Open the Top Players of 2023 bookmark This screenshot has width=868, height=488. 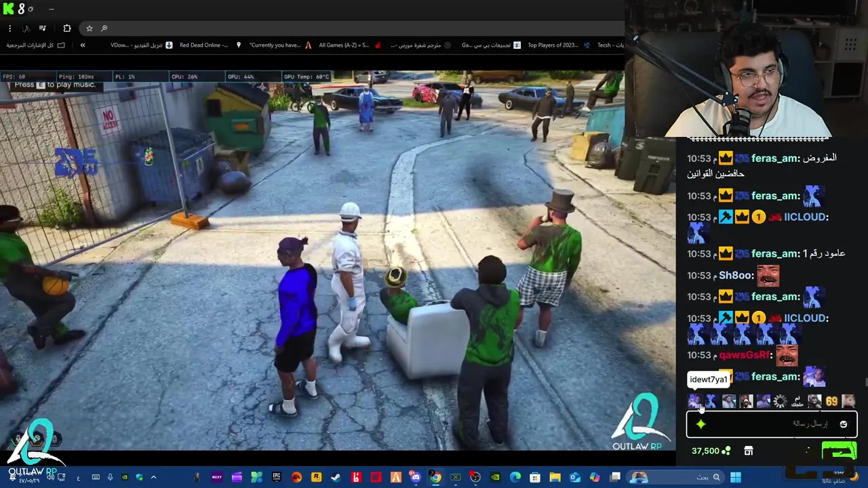557,45
